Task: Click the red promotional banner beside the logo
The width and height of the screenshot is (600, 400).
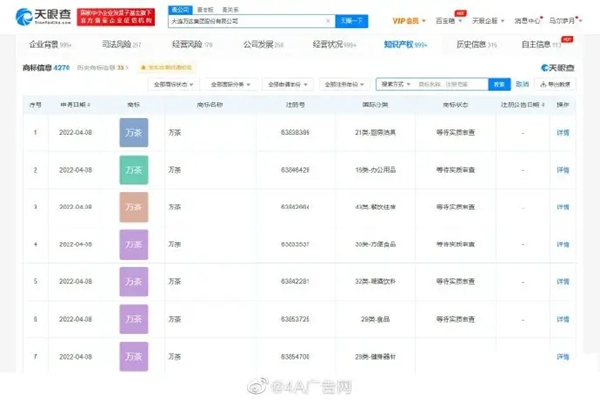Action: point(116,17)
